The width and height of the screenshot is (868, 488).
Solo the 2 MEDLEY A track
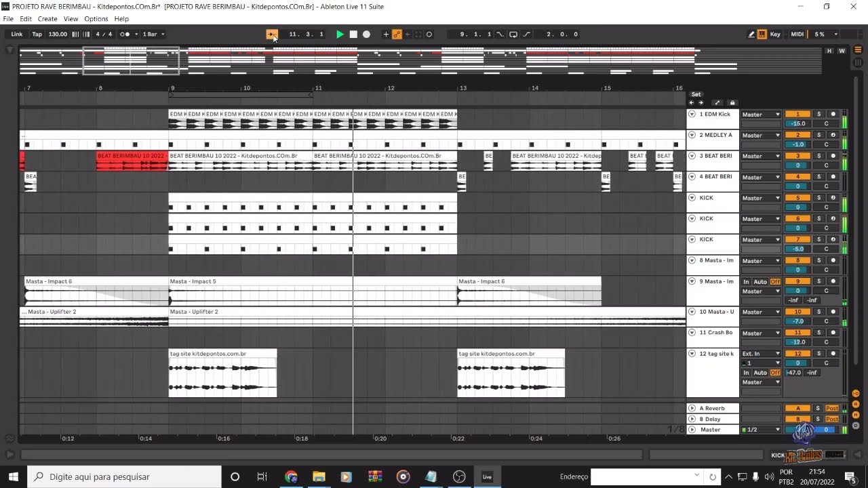pyautogui.click(x=818, y=135)
